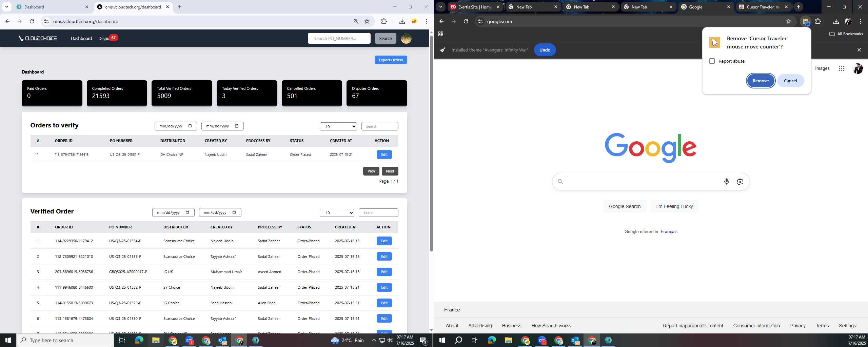Click Export Orders button
The height and width of the screenshot is (347, 868).
coord(391,60)
